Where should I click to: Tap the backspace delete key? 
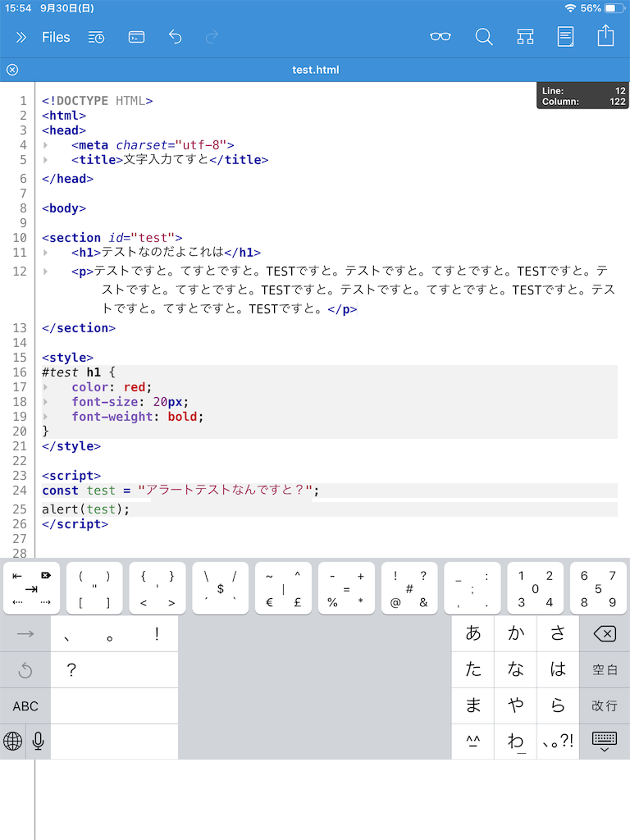pos(605,634)
